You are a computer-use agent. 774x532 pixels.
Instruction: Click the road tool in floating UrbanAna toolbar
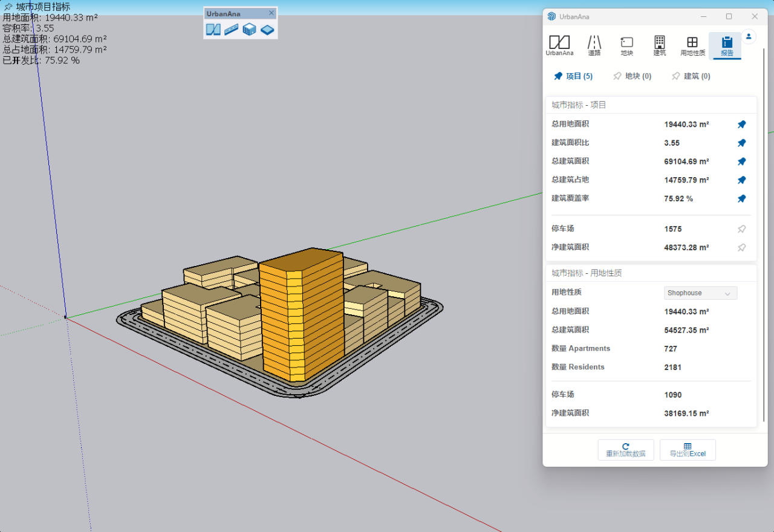231,30
